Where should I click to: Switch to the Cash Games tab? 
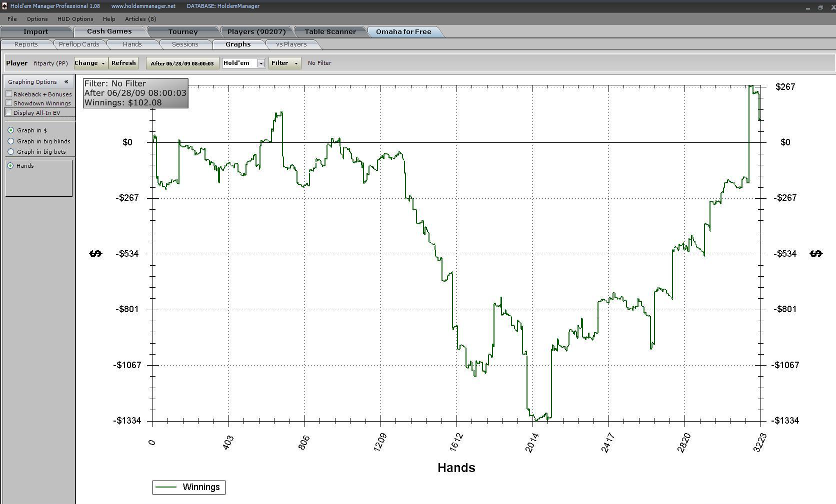[109, 31]
